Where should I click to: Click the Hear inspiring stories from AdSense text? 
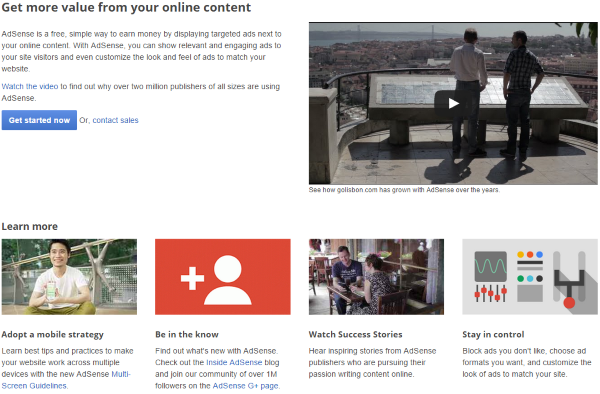pyautogui.click(x=372, y=362)
